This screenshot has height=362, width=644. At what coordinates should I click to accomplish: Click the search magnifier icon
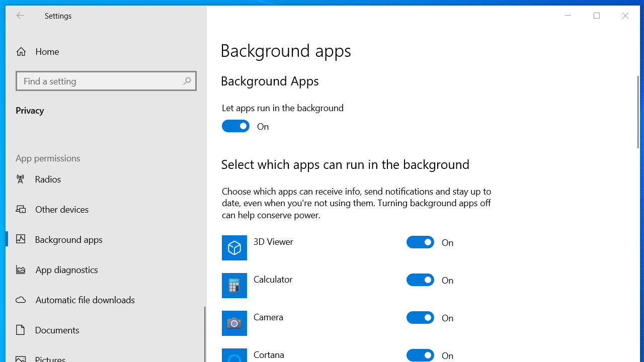coord(187,81)
